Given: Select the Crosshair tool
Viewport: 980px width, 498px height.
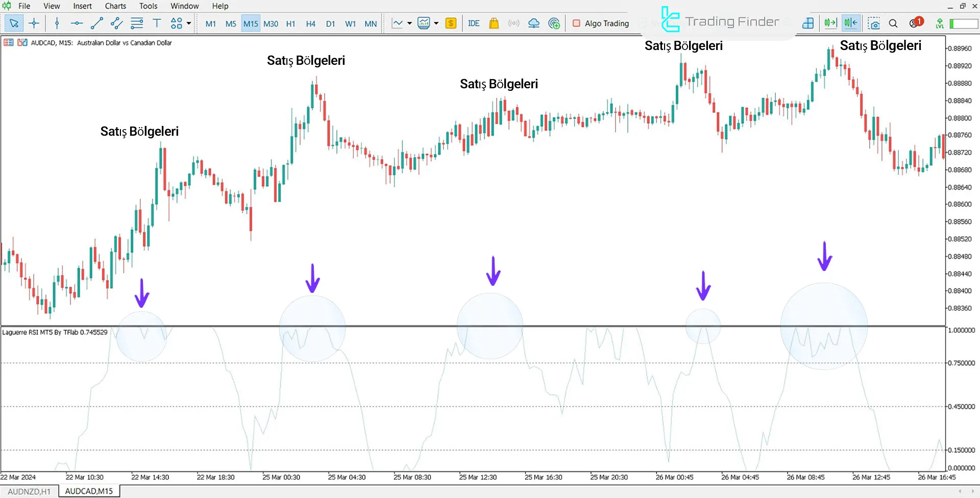Looking at the screenshot, I should pyautogui.click(x=34, y=23).
